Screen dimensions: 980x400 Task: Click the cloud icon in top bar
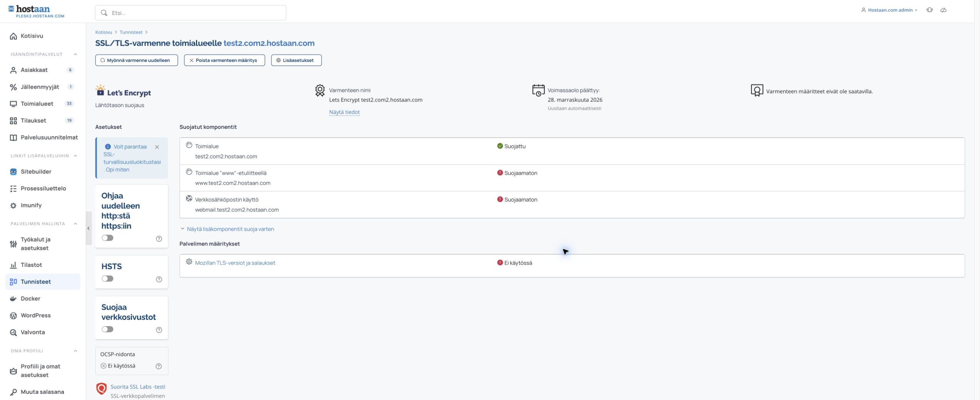click(943, 10)
